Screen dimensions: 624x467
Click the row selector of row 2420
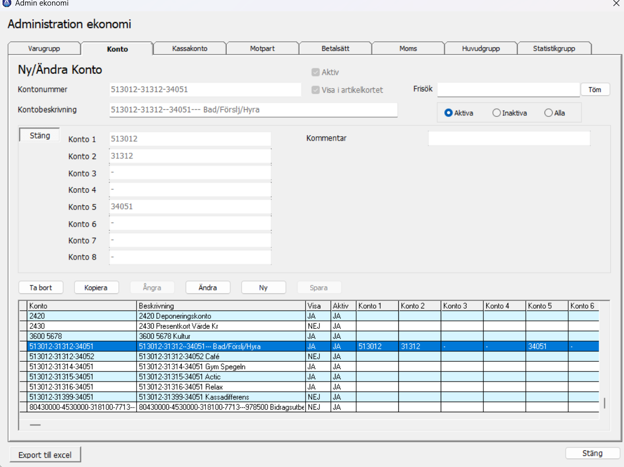point(23,316)
